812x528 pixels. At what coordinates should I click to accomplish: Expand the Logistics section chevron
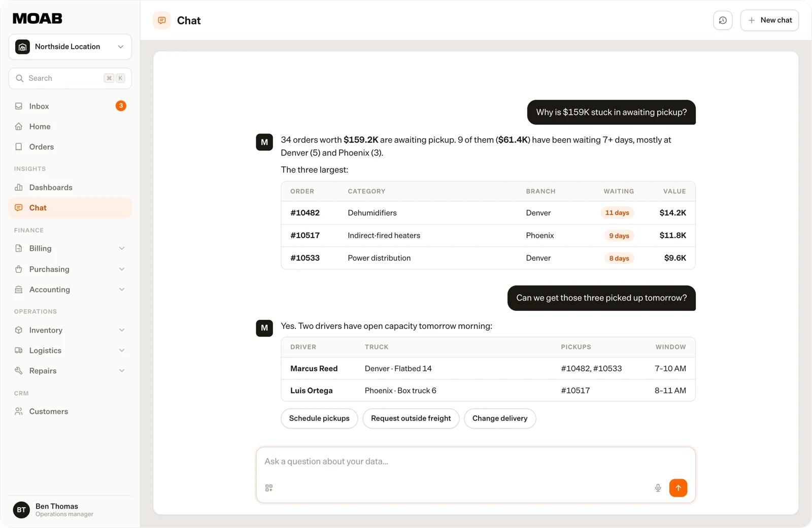click(x=122, y=350)
